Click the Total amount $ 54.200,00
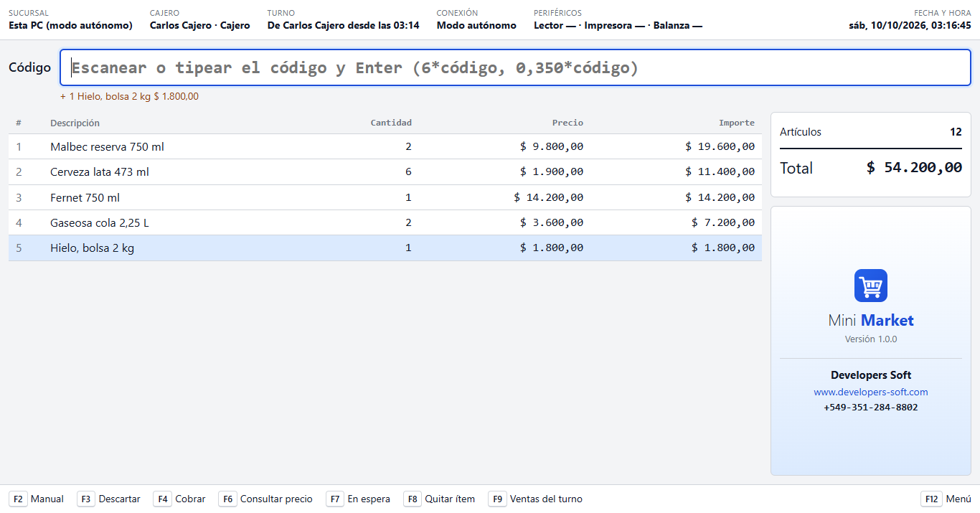This screenshot has width=980, height=513. tap(914, 168)
